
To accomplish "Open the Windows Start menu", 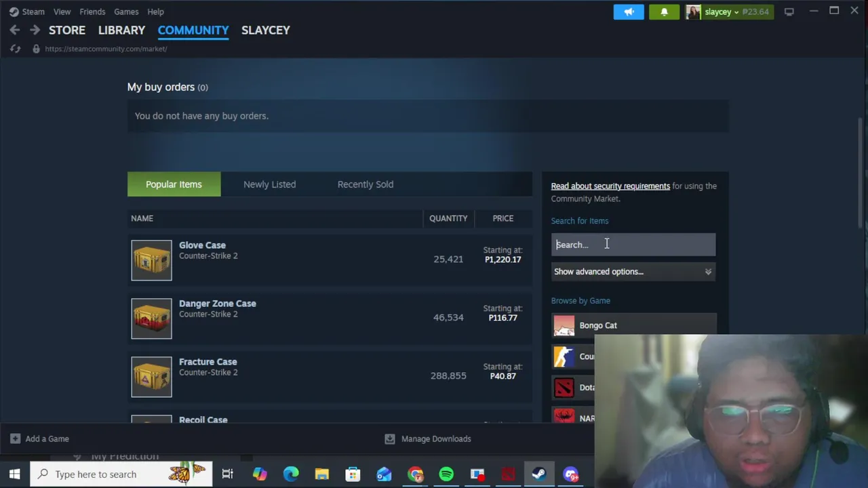I will click(14, 474).
